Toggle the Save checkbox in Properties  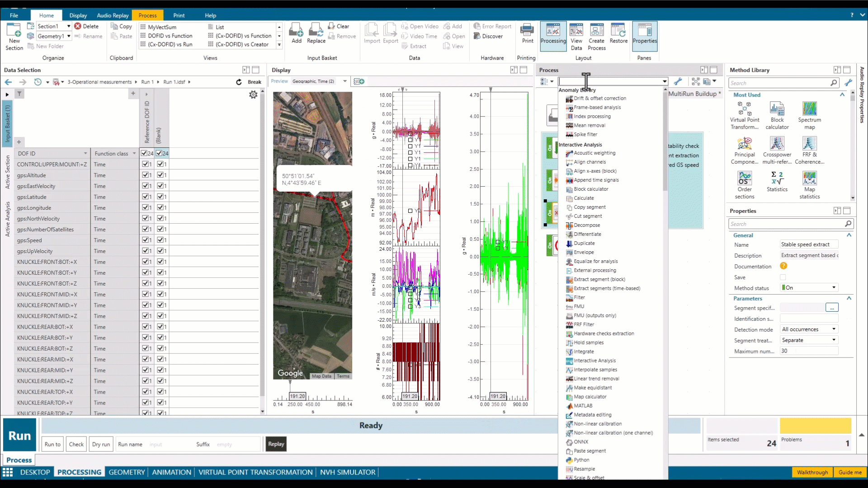783,277
